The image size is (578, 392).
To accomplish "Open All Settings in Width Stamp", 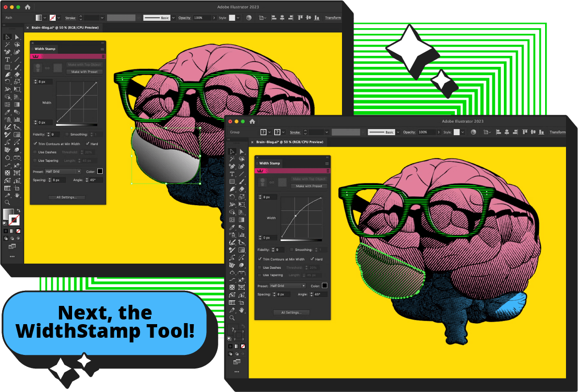I will click(x=291, y=312).
